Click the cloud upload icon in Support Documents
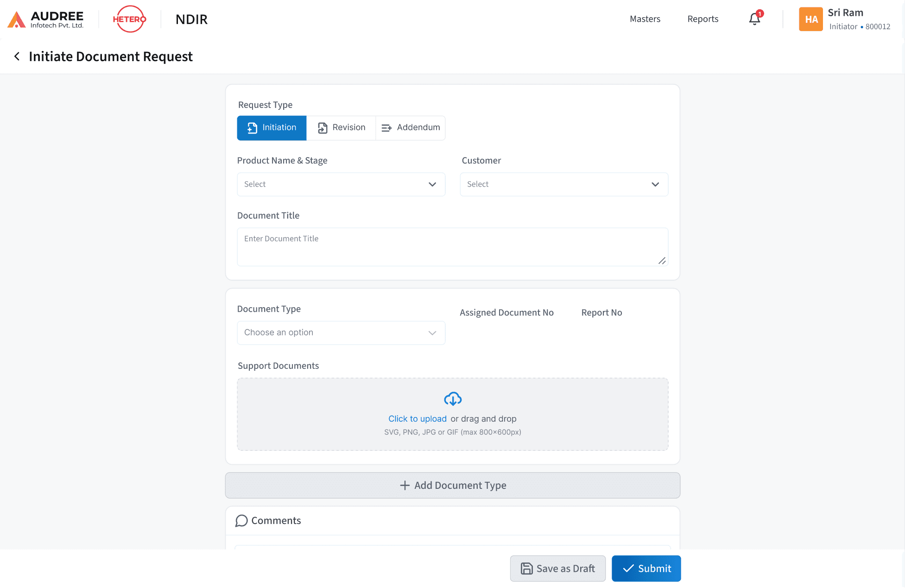Screen dimensions: 905x588 453,399
